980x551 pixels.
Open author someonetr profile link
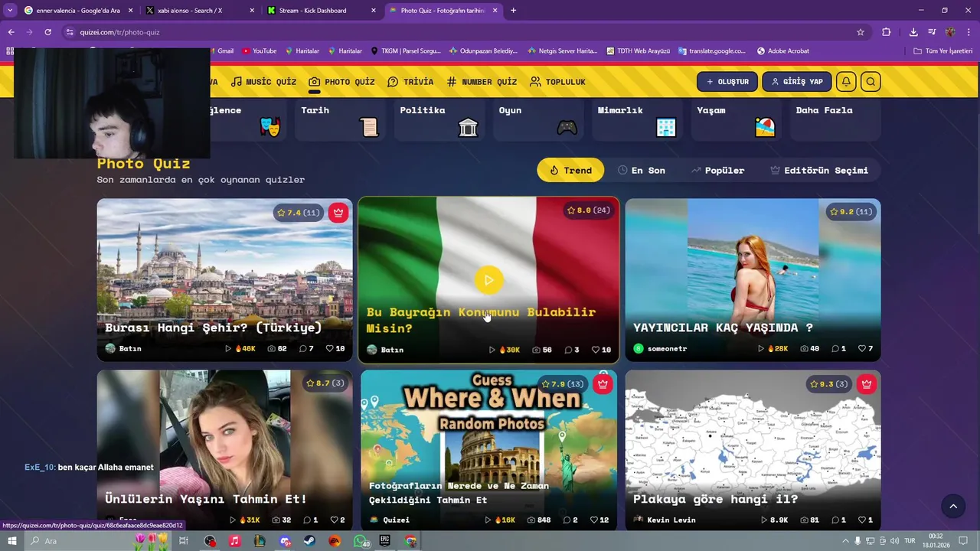660,348
